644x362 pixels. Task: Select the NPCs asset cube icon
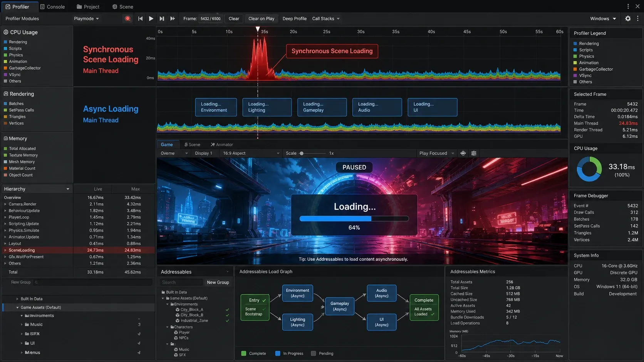tap(176, 338)
